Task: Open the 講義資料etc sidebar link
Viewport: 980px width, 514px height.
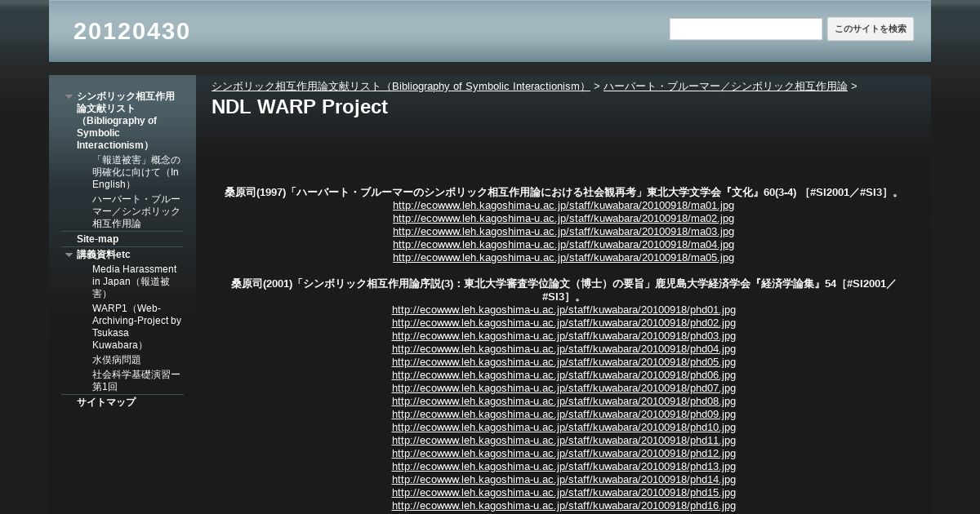Action: coord(104,255)
